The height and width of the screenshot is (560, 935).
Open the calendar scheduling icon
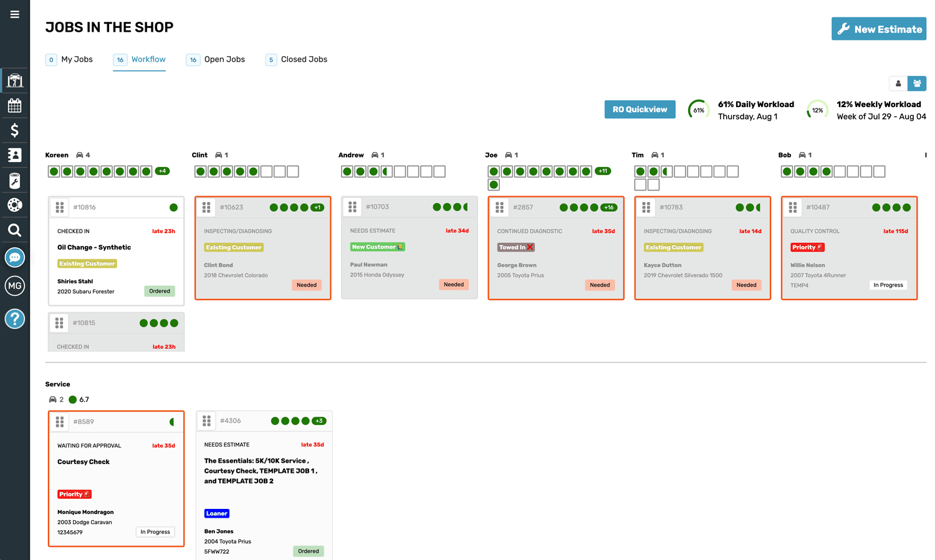[x=14, y=105]
